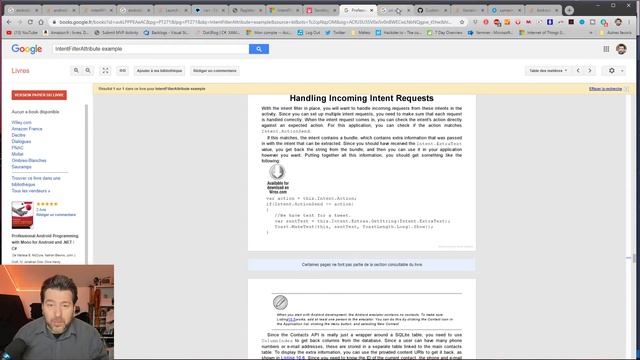This screenshot has width=640, height=360.
Task: Close the active Google Books tab
Action: click(371, 10)
